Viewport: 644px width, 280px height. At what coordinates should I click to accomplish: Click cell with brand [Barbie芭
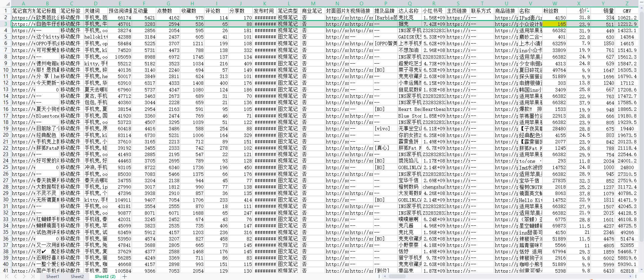tap(385, 17)
